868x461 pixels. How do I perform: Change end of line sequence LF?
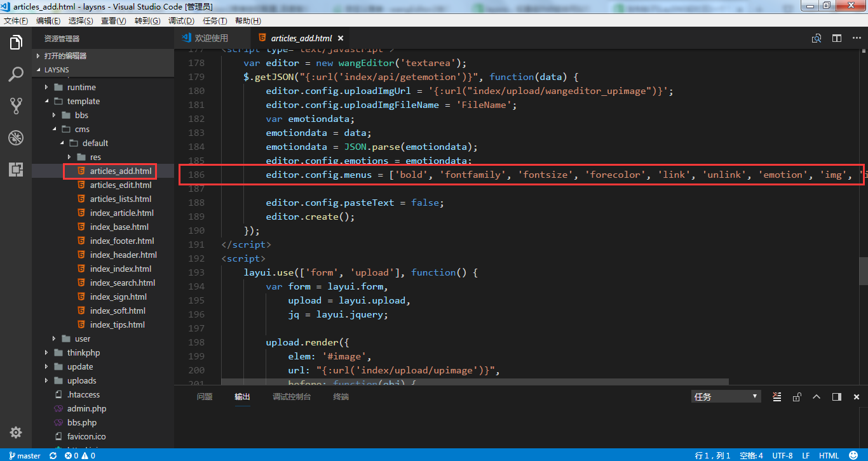coord(806,455)
